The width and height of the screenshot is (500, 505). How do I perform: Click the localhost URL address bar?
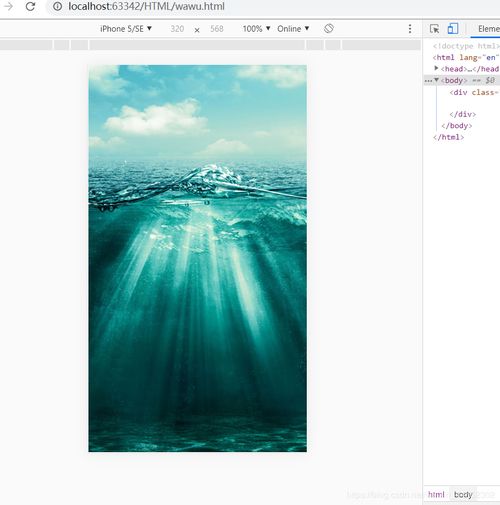point(146,6)
